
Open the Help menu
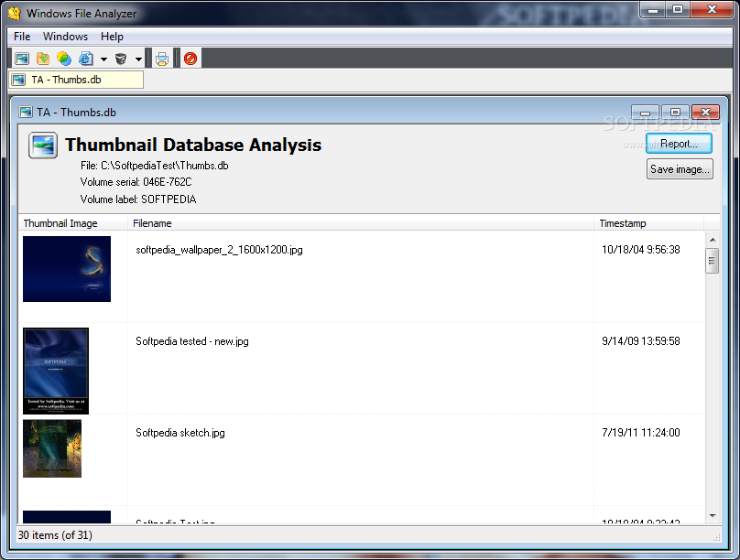coord(112,37)
